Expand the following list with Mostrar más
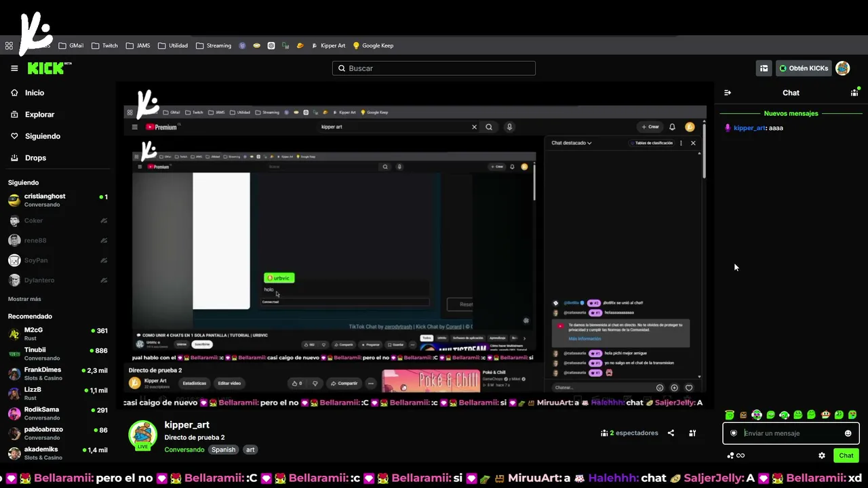The image size is (868, 488). click(24, 299)
